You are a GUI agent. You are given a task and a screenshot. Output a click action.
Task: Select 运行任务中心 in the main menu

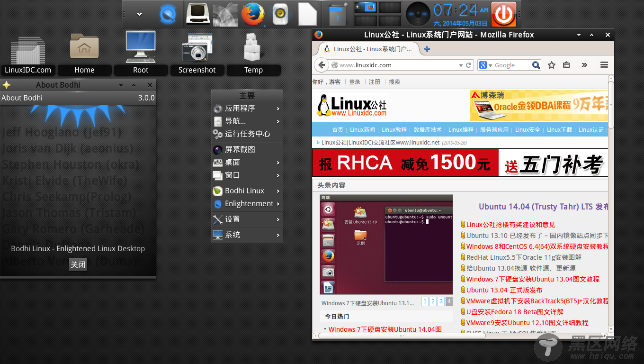point(247,134)
